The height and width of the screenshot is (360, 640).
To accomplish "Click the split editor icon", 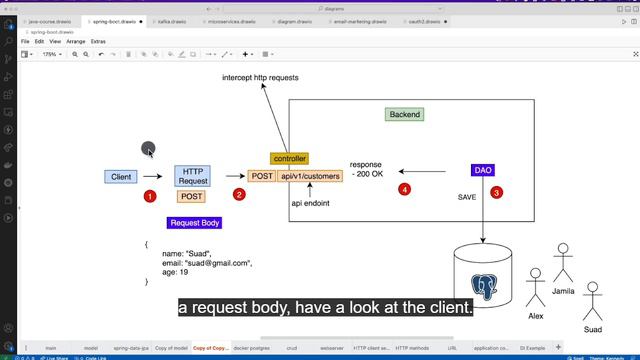I will [634, 22].
